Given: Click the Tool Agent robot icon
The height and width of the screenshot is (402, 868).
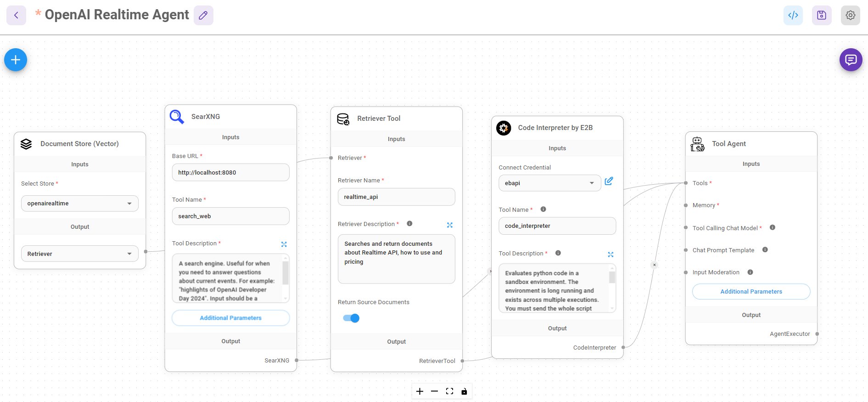Looking at the screenshot, I should click(x=698, y=144).
